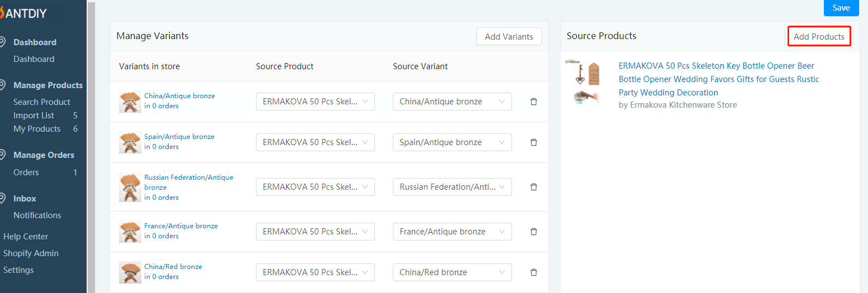This screenshot has width=868, height=293.
Task: Open Source Product dropdown in France row
Action: coord(315,232)
